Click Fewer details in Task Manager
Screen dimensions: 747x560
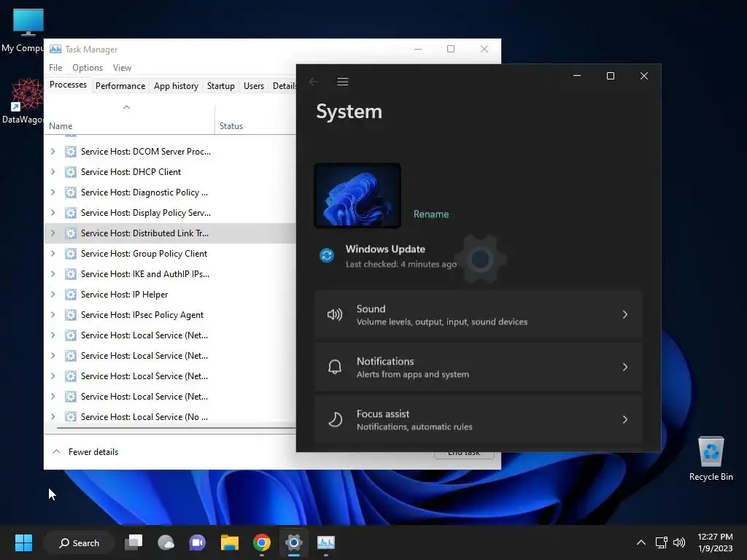click(x=86, y=452)
